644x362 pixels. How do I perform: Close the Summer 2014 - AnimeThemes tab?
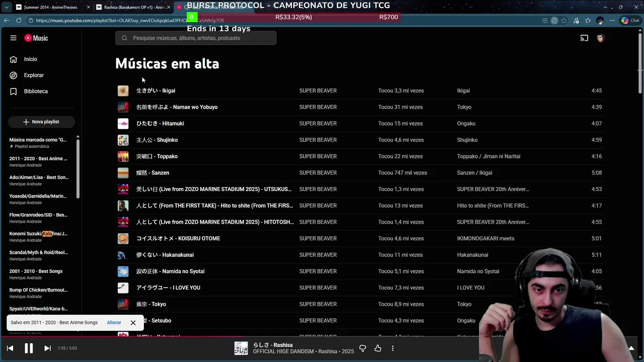pyautogui.click(x=89, y=7)
